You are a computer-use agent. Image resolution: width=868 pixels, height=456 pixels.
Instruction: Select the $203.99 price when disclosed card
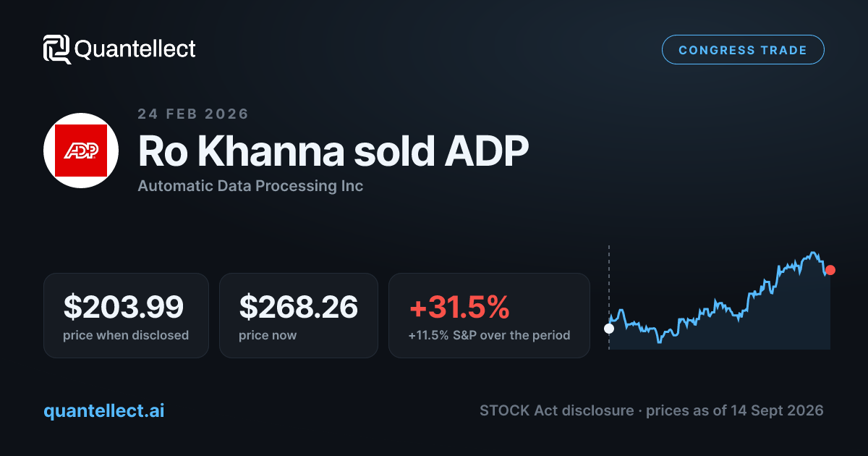[126, 315]
